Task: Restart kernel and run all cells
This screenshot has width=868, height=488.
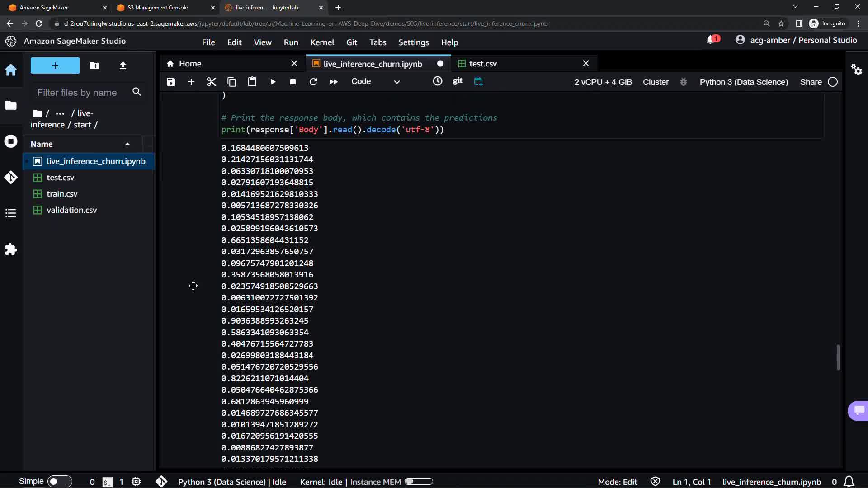Action: click(334, 82)
